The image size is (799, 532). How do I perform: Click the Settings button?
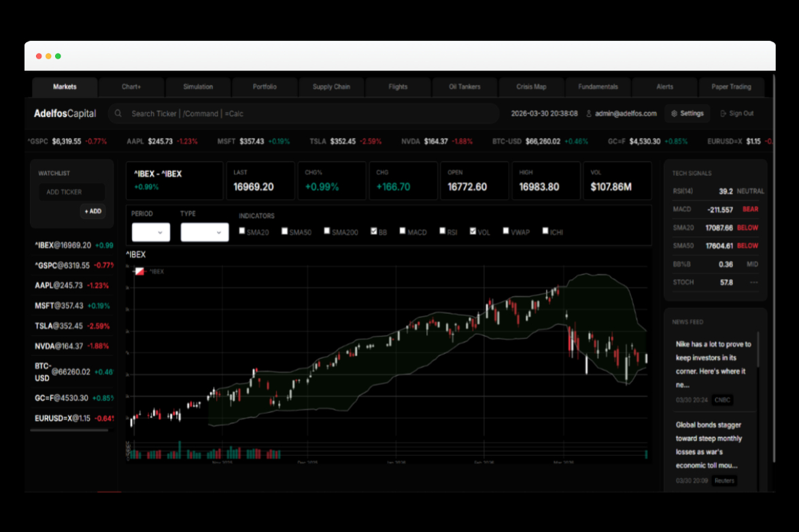point(687,113)
